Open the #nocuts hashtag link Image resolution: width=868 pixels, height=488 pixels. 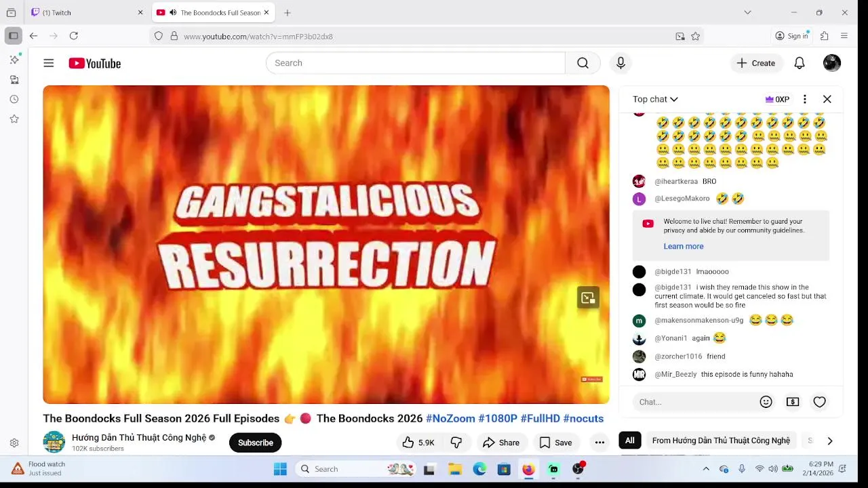[583, 419]
